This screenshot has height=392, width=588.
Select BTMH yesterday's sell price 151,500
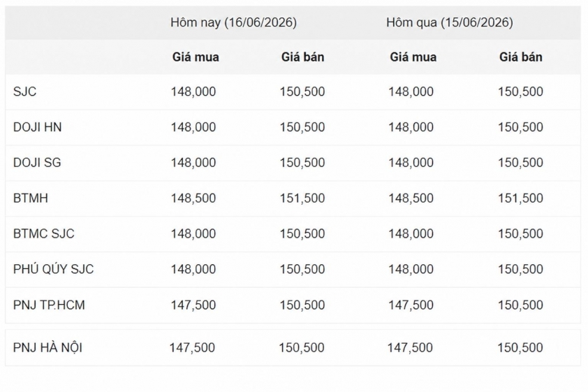(x=520, y=198)
